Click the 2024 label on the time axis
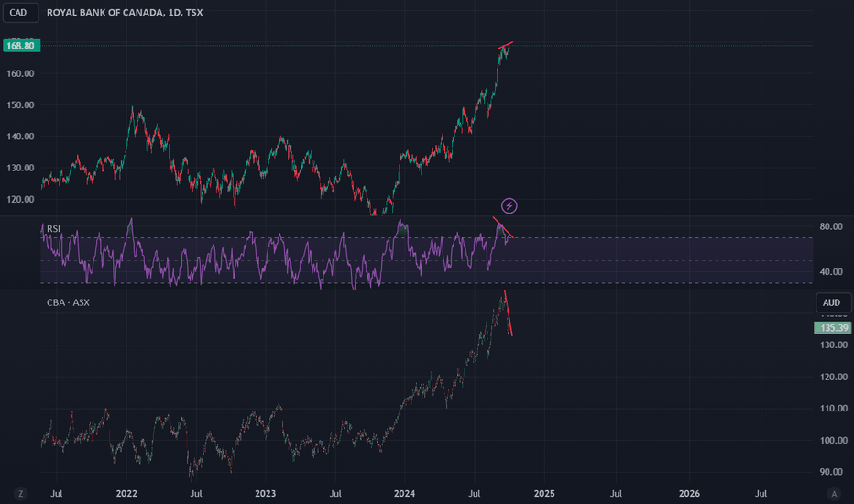Screen dimensions: 854x504 tap(405, 494)
